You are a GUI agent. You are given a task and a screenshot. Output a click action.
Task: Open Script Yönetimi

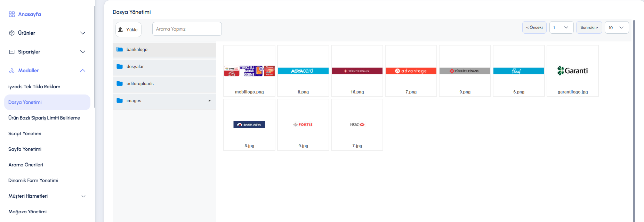click(25, 134)
